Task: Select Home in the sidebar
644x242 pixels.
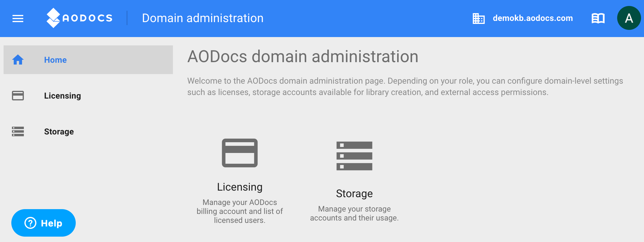Action: pyautogui.click(x=88, y=60)
